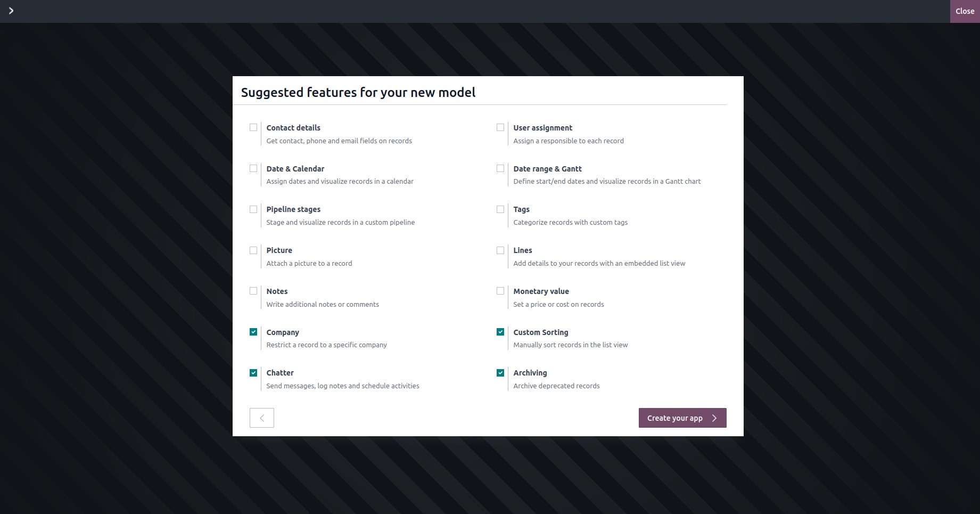Disable the Archiving checkbox

click(x=500, y=373)
